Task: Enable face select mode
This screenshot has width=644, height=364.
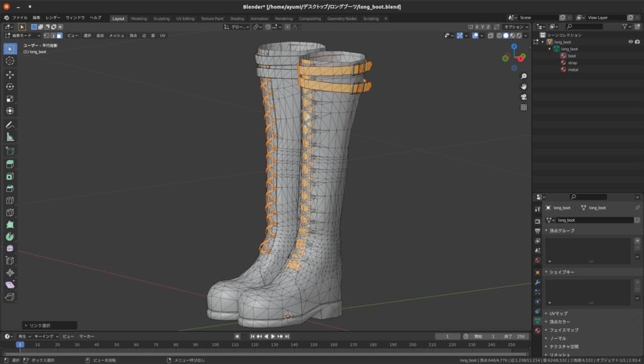Action: point(60,36)
